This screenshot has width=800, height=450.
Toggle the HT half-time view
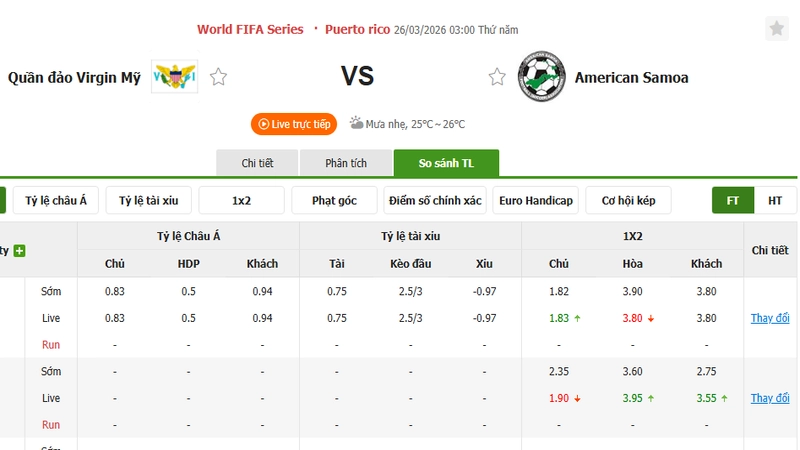click(x=775, y=200)
